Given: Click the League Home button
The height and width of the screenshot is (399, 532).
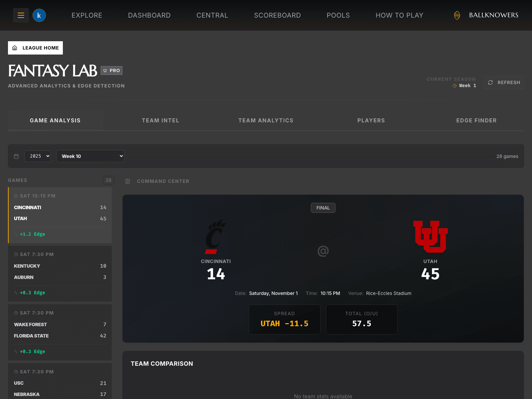Looking at the screenshot, I should [x=35, y=48].
